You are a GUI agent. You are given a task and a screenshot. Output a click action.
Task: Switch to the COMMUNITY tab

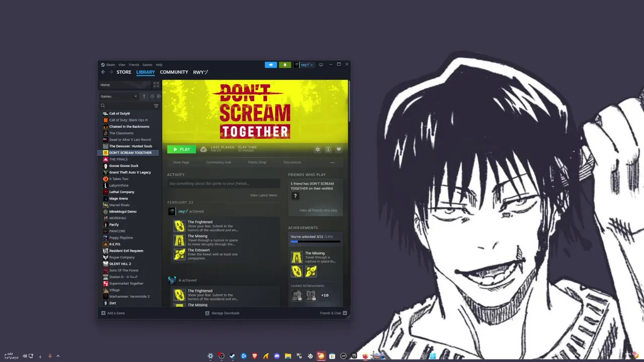pyautogui.click(x=174, y=72)
